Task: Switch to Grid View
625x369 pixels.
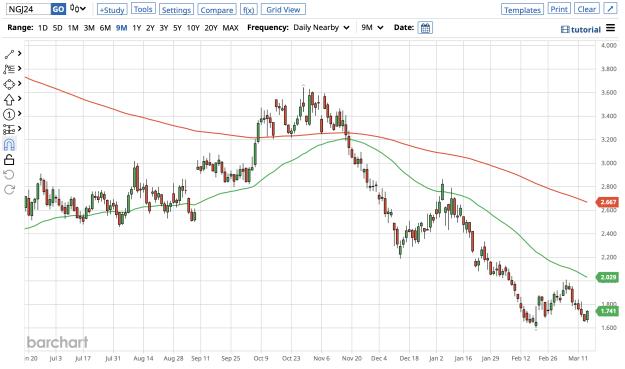Action: tap(283, 9)
